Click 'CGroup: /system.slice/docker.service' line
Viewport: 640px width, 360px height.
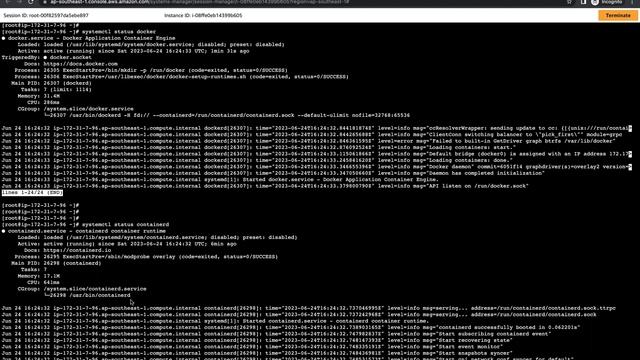(x=76, y=109)
